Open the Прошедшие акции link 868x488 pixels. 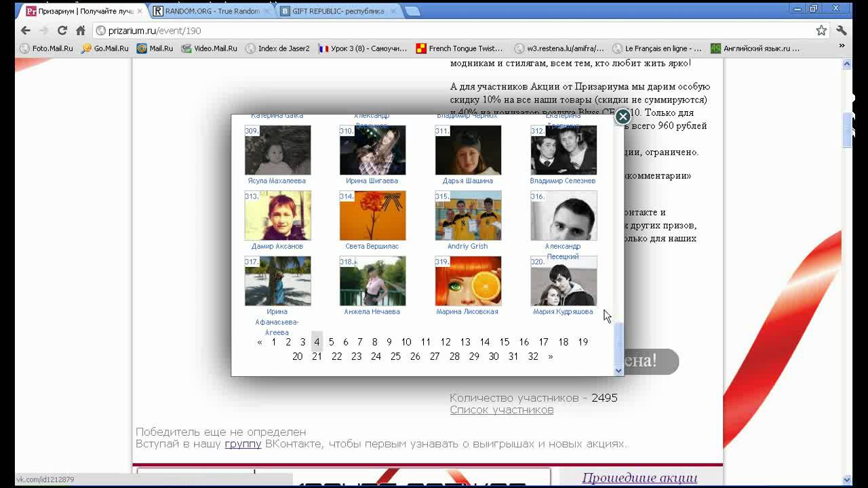(x=639, y=478)
